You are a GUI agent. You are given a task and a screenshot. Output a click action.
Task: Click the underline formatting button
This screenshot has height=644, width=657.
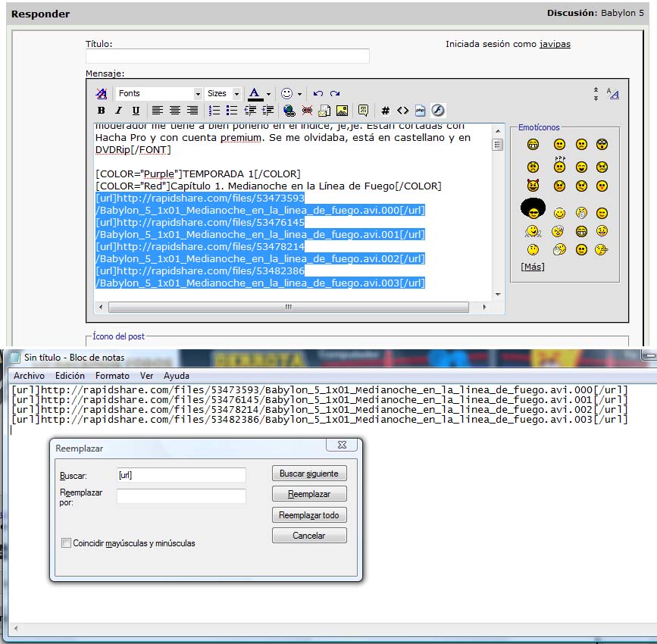point(136,111)
